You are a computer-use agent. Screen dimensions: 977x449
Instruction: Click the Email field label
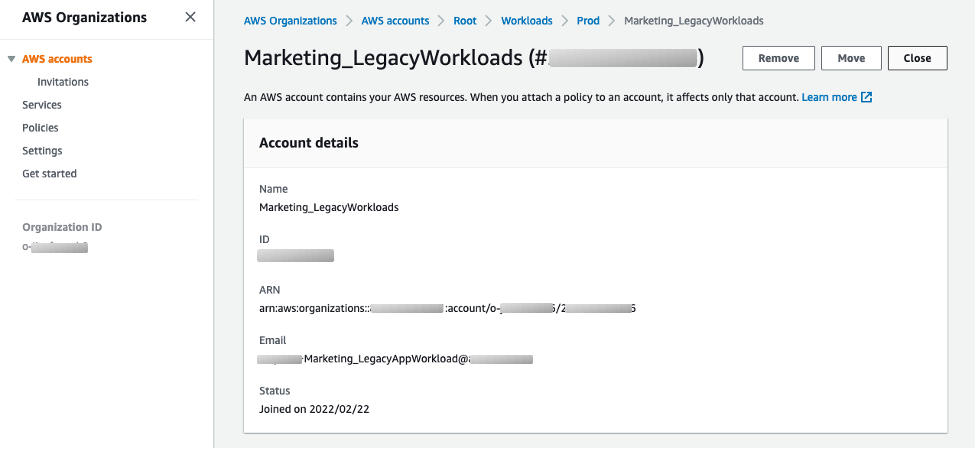pos(273,341)
